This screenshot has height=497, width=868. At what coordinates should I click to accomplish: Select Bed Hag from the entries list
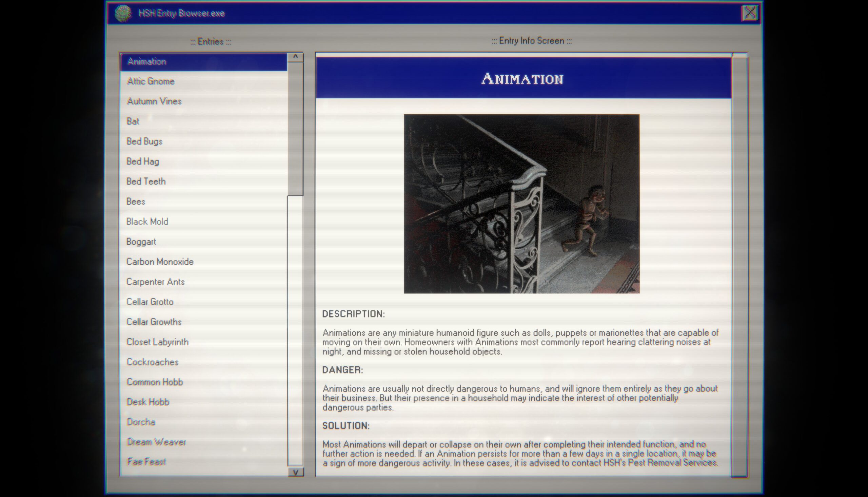(143, 161)
